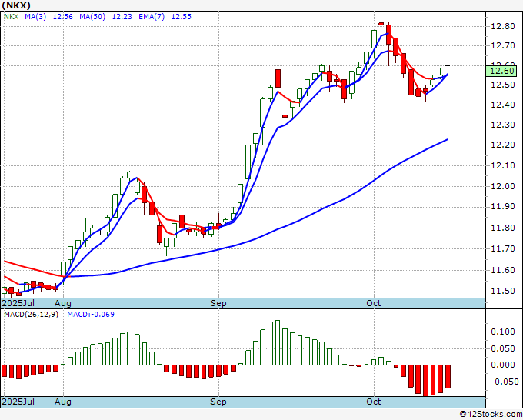Click the 12.50 price axis label
The image size is (523, 420).
(x=503, y=85)
